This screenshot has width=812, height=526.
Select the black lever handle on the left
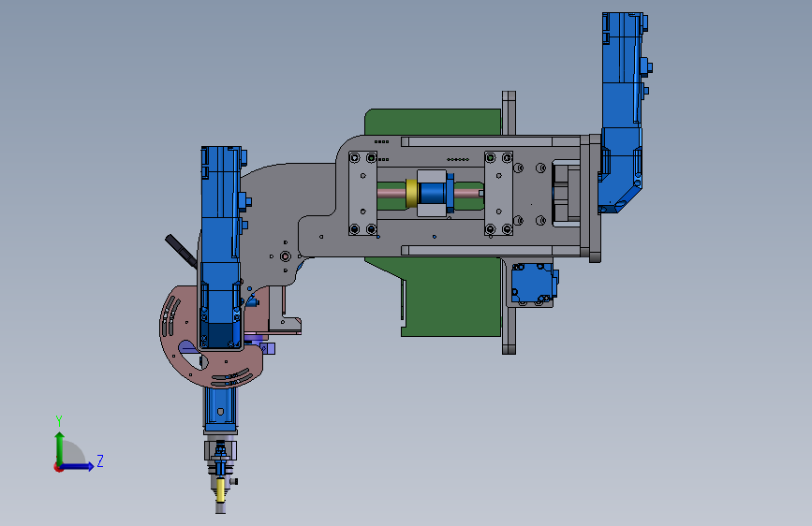tap(181, 251)
